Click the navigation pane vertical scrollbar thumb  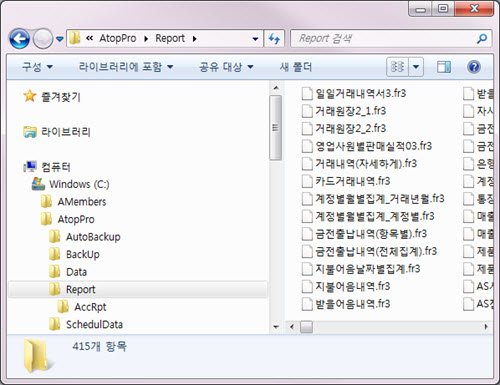tap(275, 127)
